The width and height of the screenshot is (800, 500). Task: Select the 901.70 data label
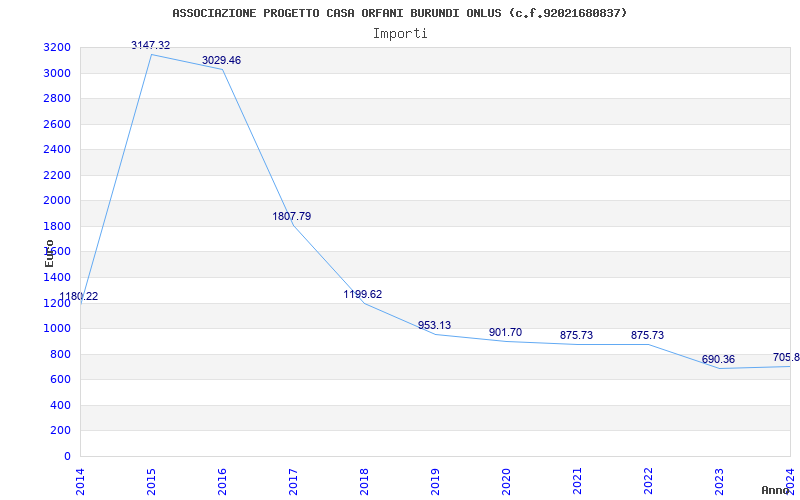pyautogui.click(x=505, y=333)
